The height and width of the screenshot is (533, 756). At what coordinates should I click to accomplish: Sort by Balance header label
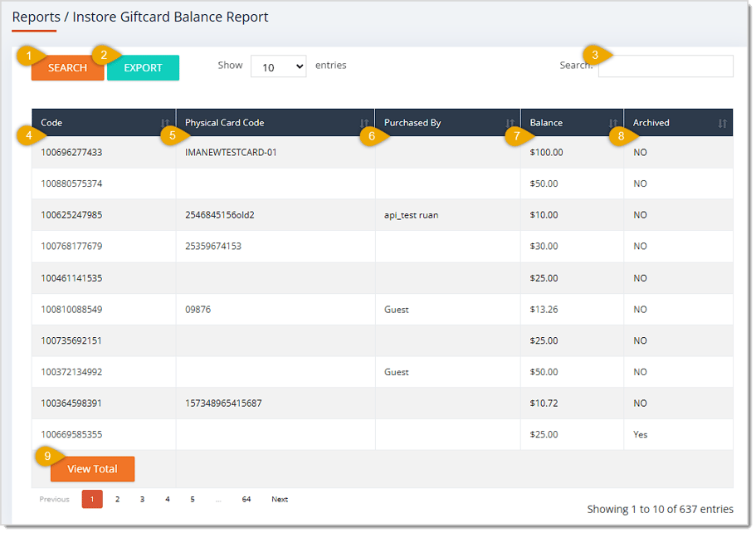[x=546, y=123]
